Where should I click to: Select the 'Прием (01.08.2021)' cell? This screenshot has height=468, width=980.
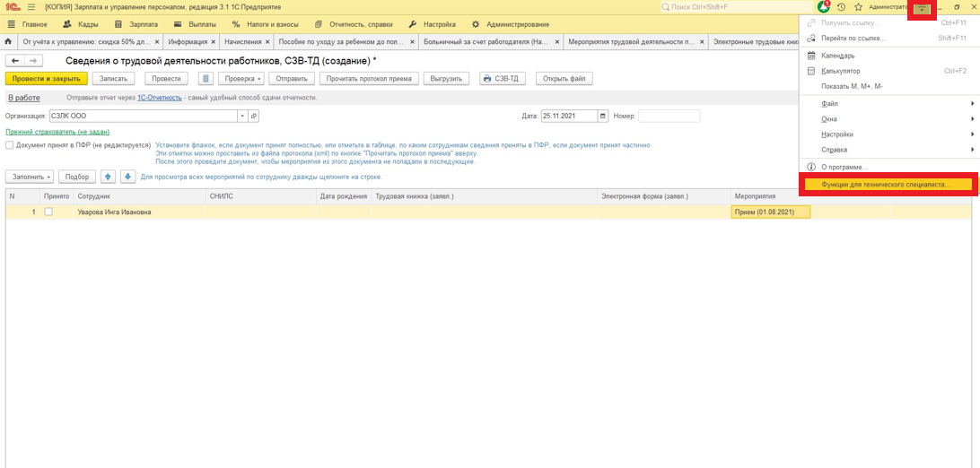[771, 212]
